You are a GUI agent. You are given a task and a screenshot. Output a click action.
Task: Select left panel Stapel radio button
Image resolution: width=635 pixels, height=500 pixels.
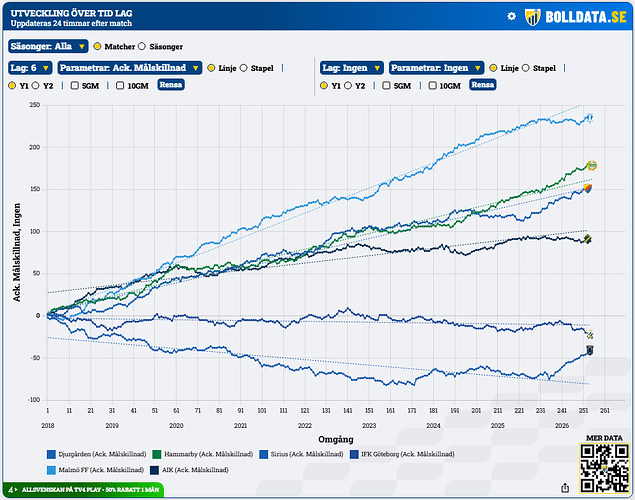click(x=243, y=68)
